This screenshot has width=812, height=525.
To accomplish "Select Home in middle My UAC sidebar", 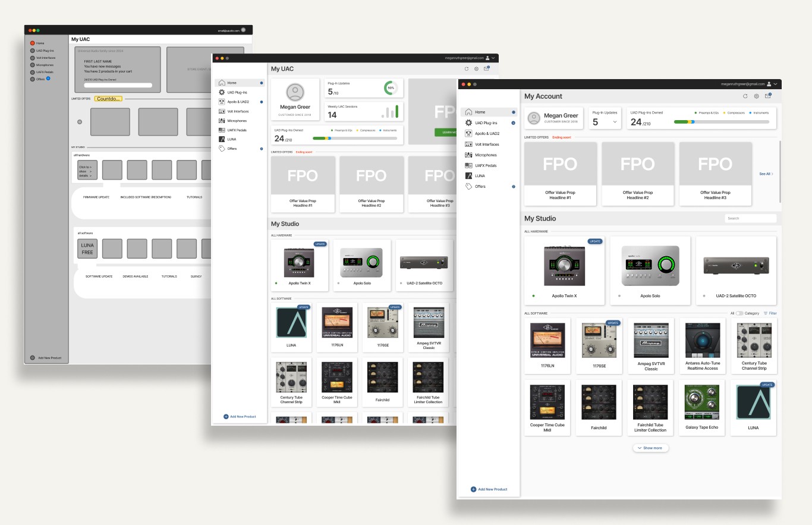I will pyautogui.click(x=240, y=83).
